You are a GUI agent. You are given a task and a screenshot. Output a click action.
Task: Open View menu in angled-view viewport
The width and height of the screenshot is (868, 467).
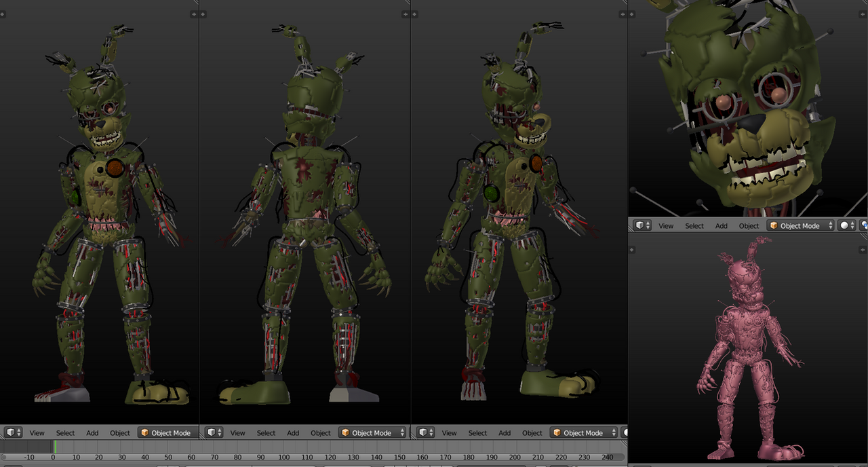[x=450, y=432]
